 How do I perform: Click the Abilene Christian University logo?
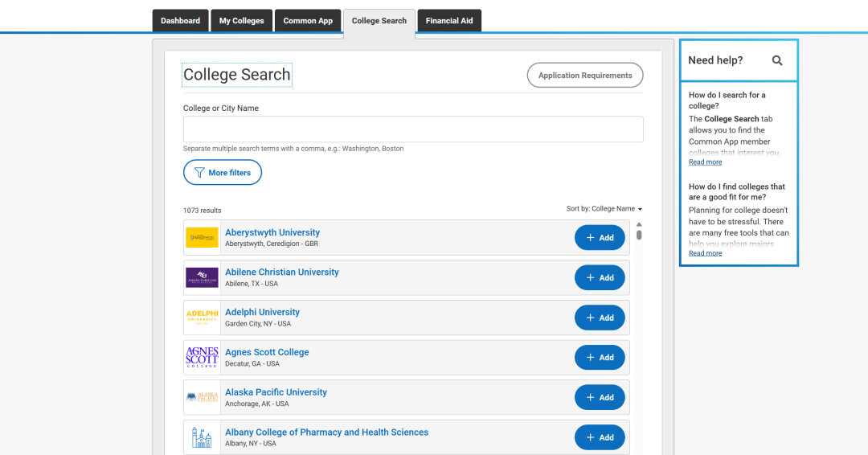202,277
